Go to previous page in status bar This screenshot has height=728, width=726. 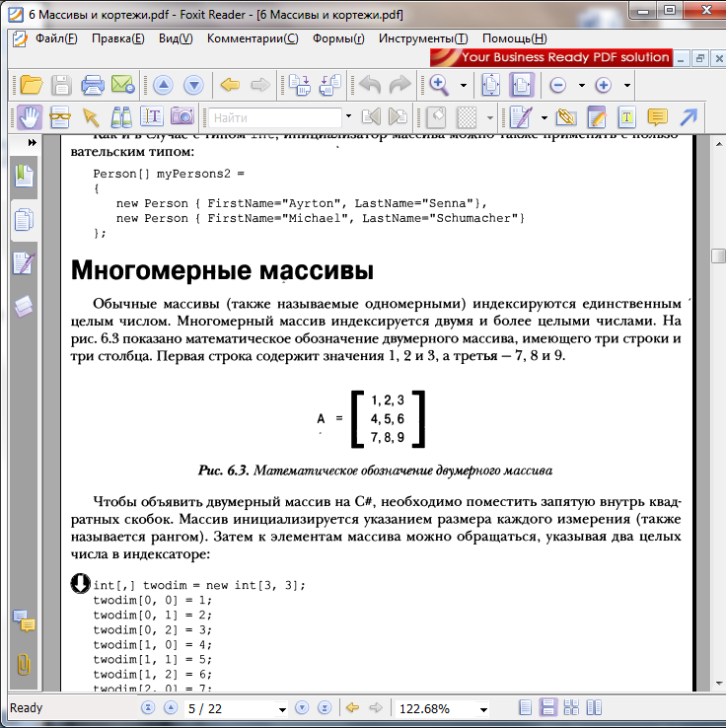(x=171, y=708)
